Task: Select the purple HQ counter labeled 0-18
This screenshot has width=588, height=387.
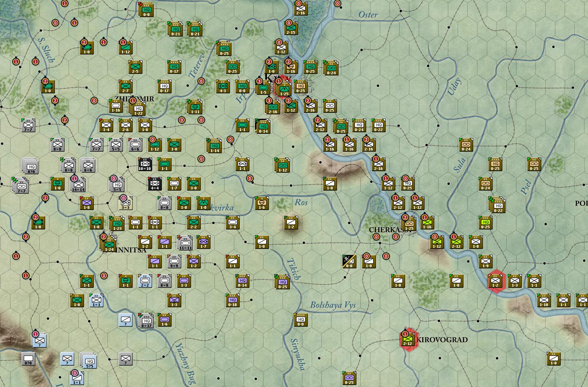Action: pos(232,300)
